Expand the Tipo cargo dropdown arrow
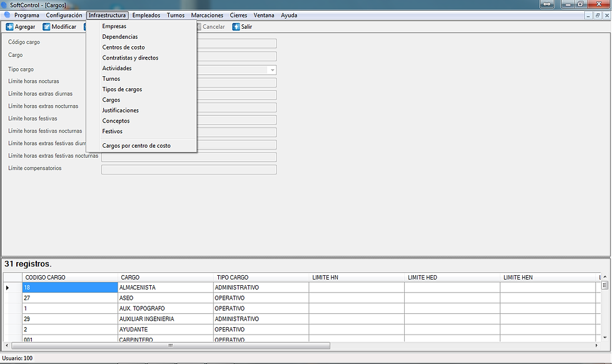 point(272,70)
